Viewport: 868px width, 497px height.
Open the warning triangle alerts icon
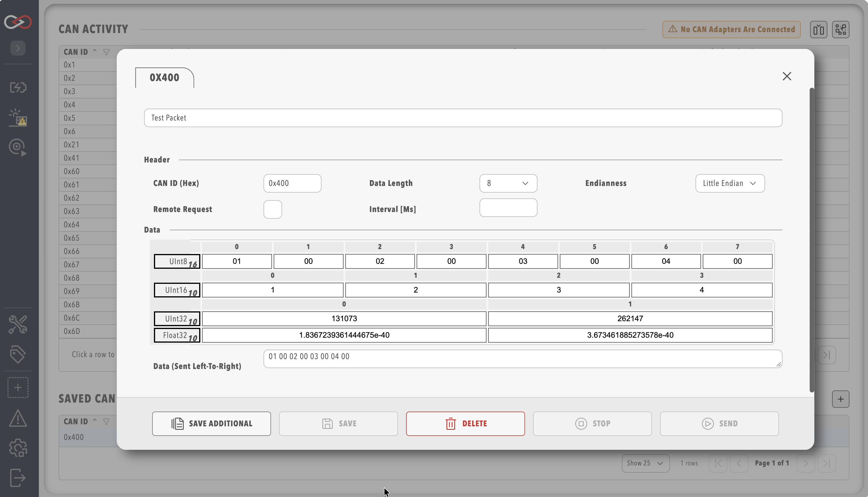(x=18, y=418)
